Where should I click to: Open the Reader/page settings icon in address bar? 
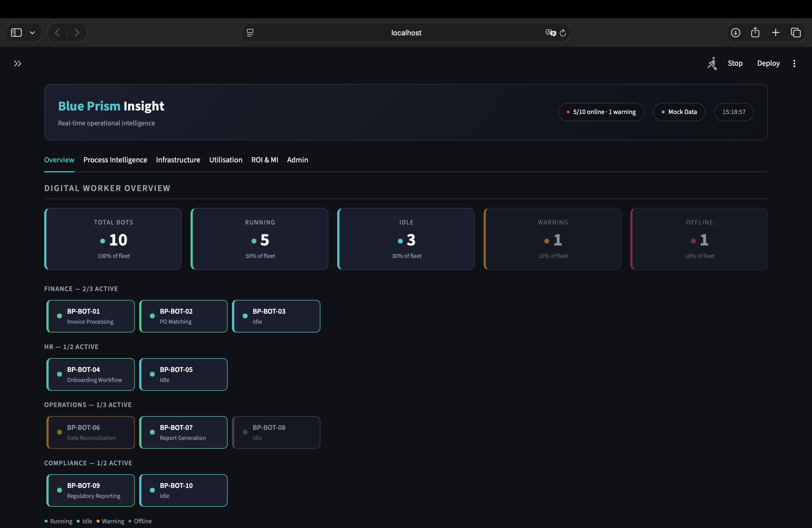tap(250, 32)
